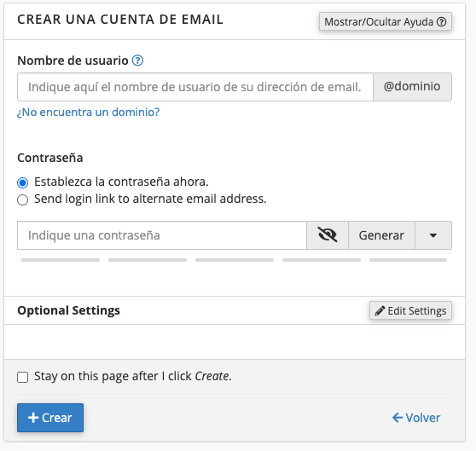
Task: Open the dropdown arrow next to Generar
Action: point(433,235)
